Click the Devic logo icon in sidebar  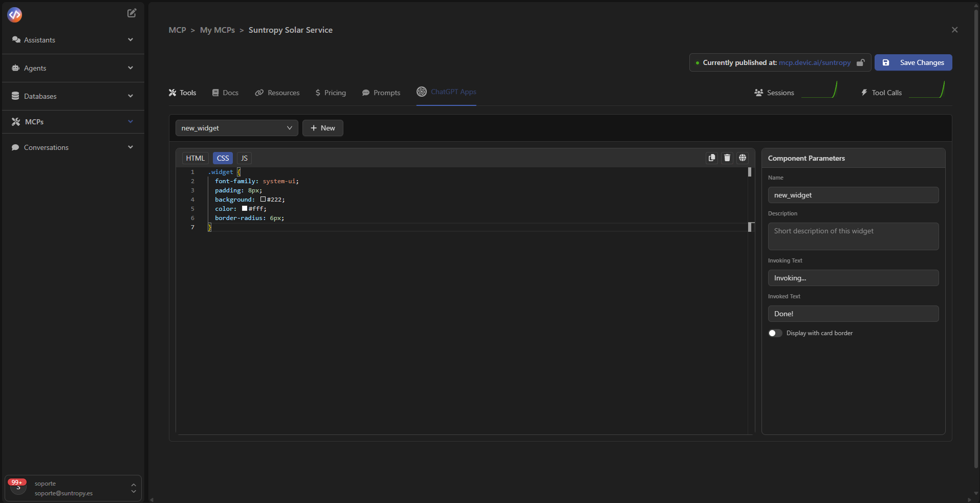[14, 15]
